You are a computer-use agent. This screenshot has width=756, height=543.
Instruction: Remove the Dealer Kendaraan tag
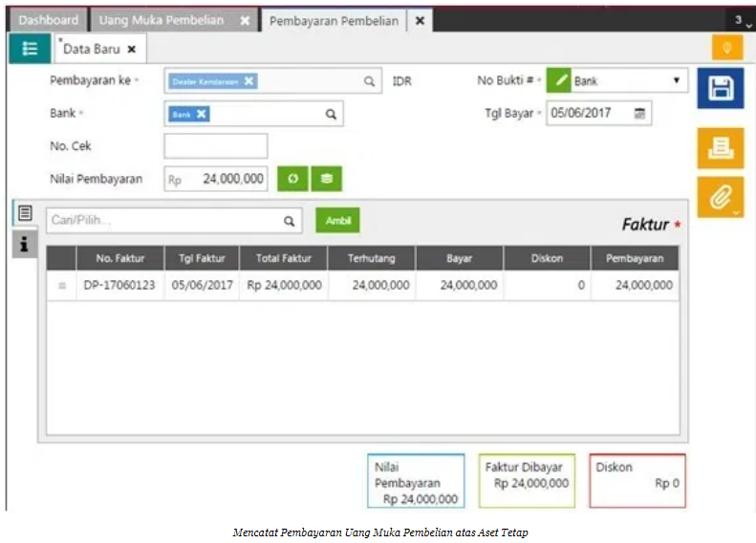pyautogui.click(x=249, y=81)
